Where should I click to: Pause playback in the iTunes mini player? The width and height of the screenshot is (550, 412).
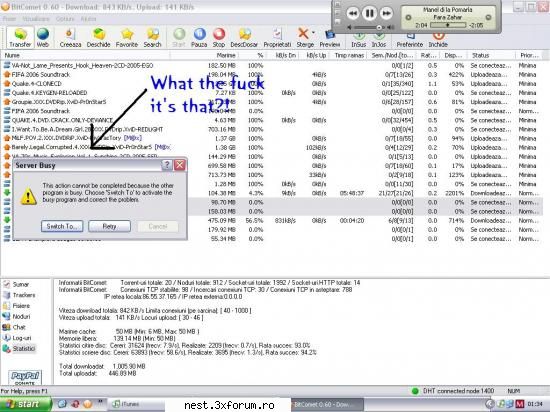coord(369,13)
